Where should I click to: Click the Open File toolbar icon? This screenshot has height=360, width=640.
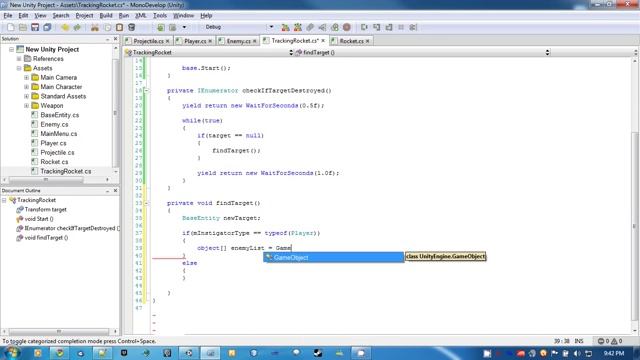23,27
